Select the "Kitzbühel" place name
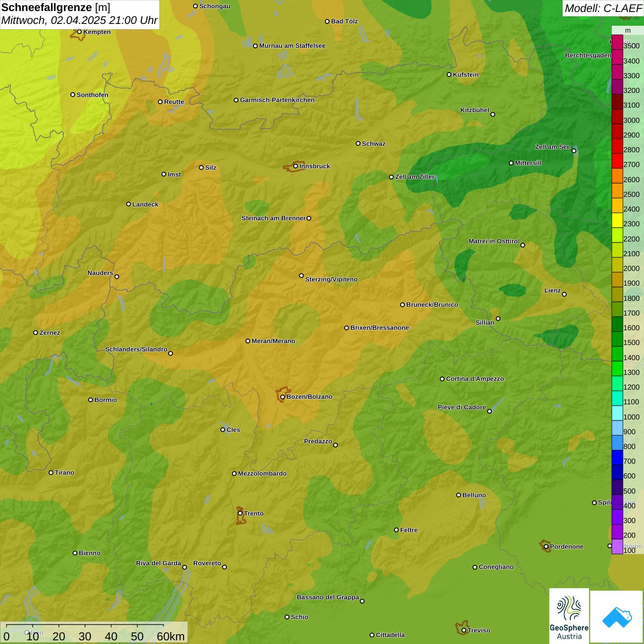Viewport: 644px width, 644px height. pyautogui.click(x=475, y=110)
